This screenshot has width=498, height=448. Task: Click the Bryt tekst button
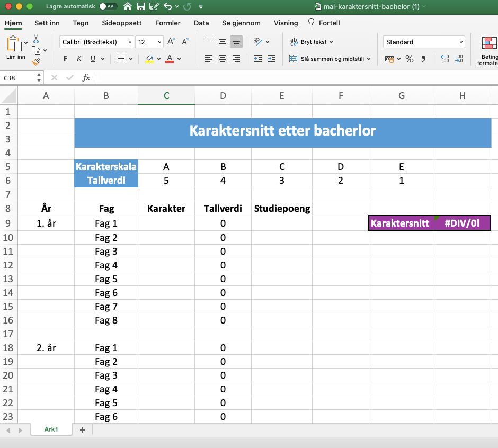pos(312,42)
